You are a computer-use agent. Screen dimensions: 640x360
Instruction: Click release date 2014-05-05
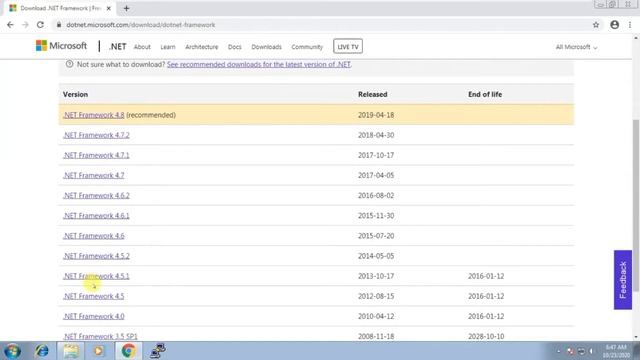click(x=376, y=256)
